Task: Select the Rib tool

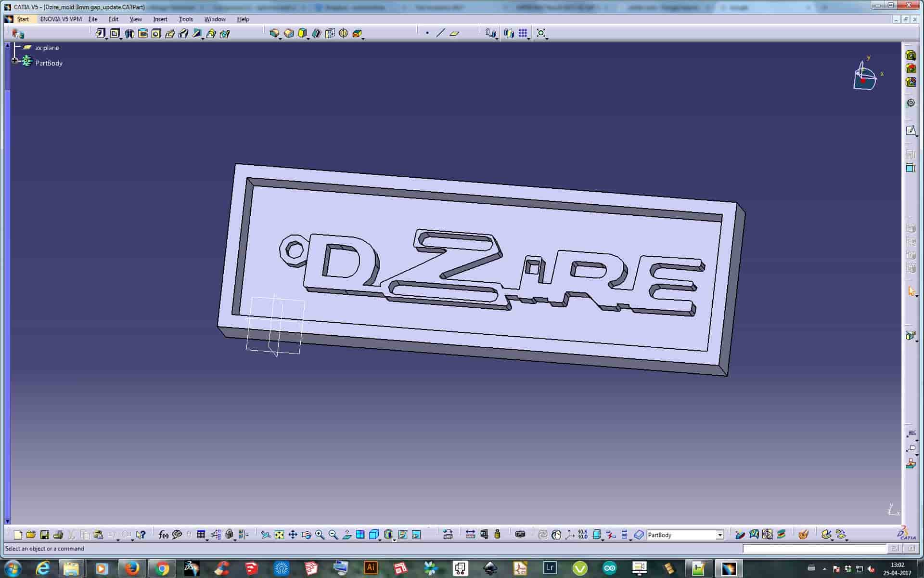Action: point(169,33)
